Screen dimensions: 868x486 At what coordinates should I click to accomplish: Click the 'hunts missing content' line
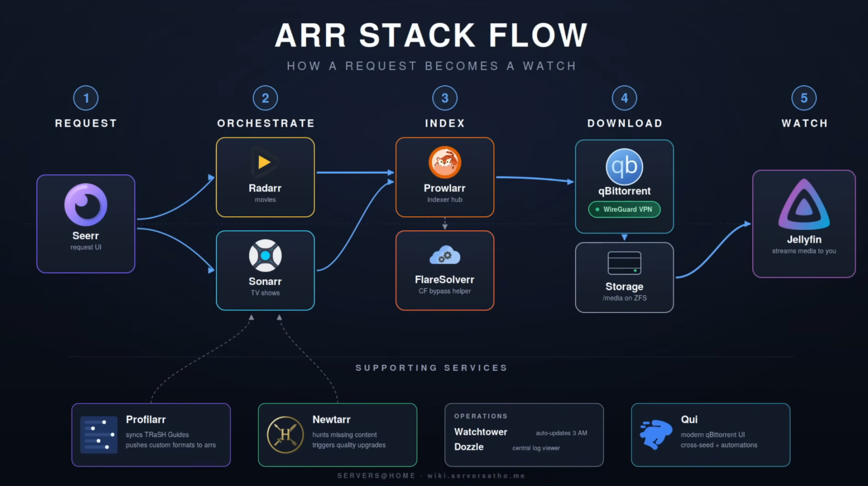click(x=345, y=435)
